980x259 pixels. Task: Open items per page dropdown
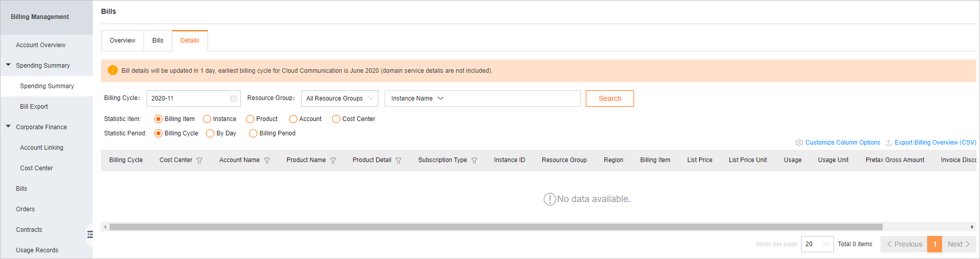pyautogui.click(x=817, y=244)
